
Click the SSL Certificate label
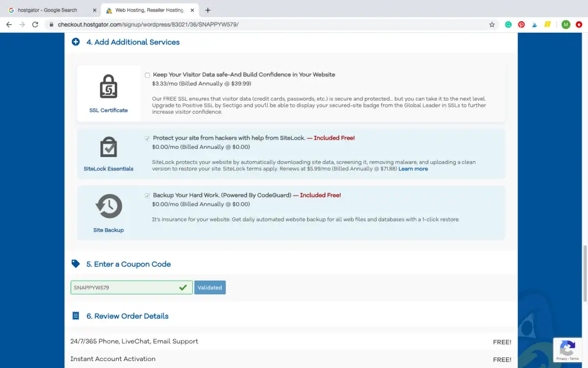(109, 110)
